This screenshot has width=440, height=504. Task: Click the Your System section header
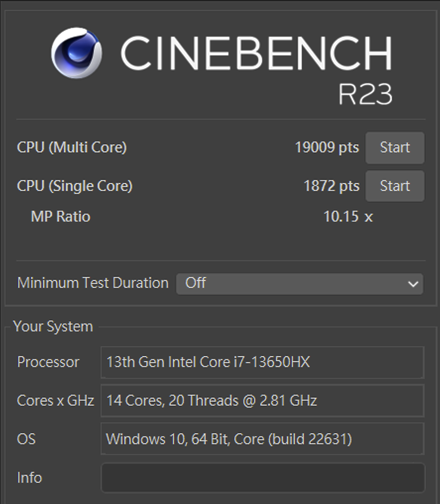point(53,326)
